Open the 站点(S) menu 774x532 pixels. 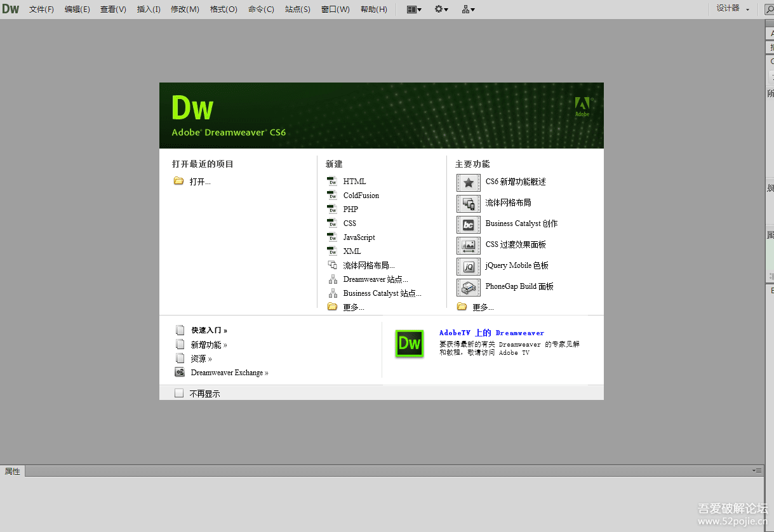click(298, 10)
